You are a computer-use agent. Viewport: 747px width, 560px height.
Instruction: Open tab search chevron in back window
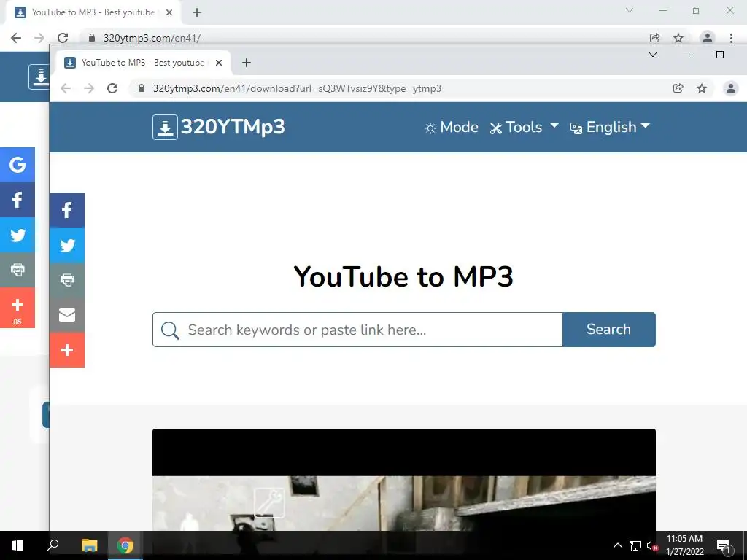click(x=630, y=10)
